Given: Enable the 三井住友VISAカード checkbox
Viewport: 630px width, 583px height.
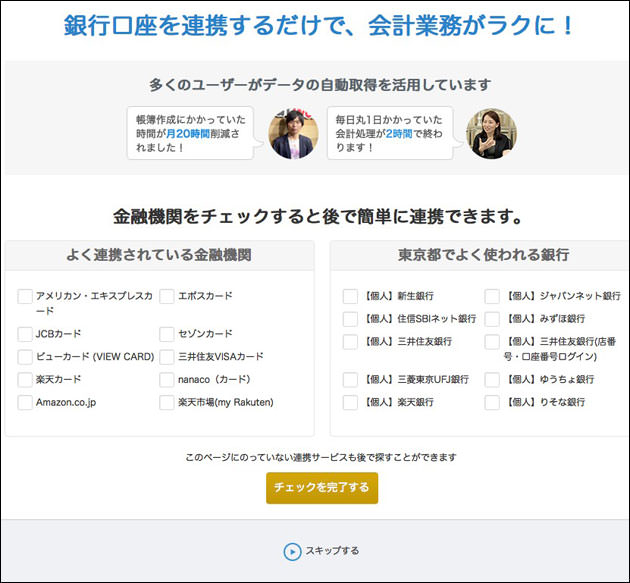Looking at the screenshot, I should (x=167, y=357).
